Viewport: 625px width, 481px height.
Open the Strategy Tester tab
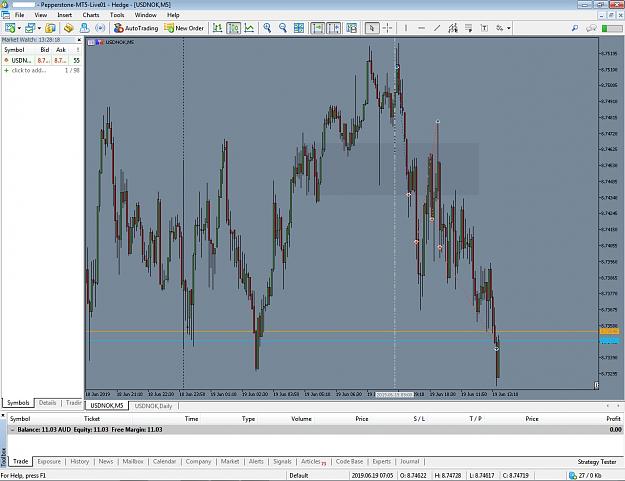(597, 461)
